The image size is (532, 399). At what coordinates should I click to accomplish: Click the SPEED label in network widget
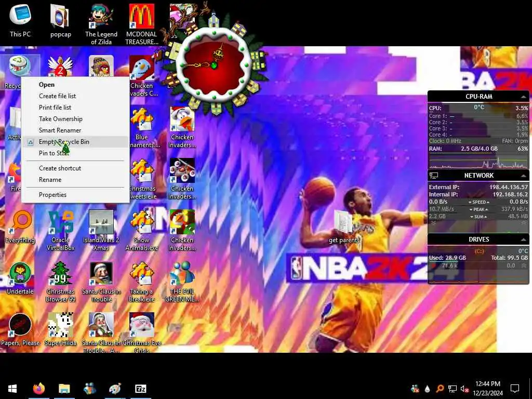478,202
